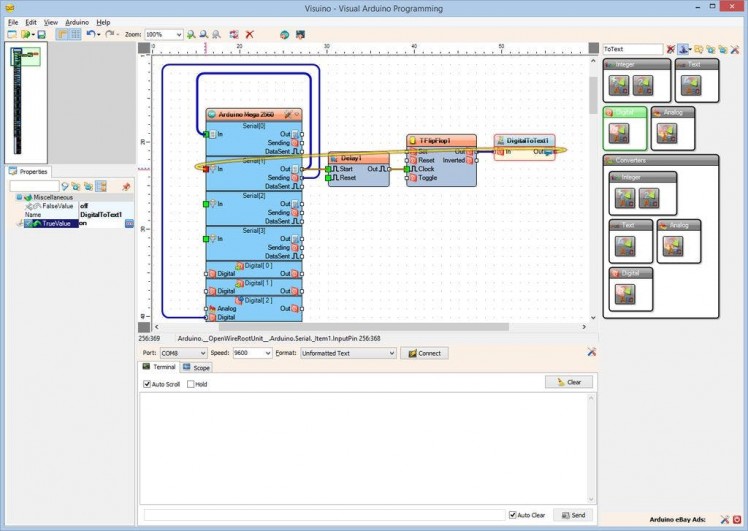Click the Save project toolbar icon
This screenshot has height=531, width=748.
pos(41,34)
